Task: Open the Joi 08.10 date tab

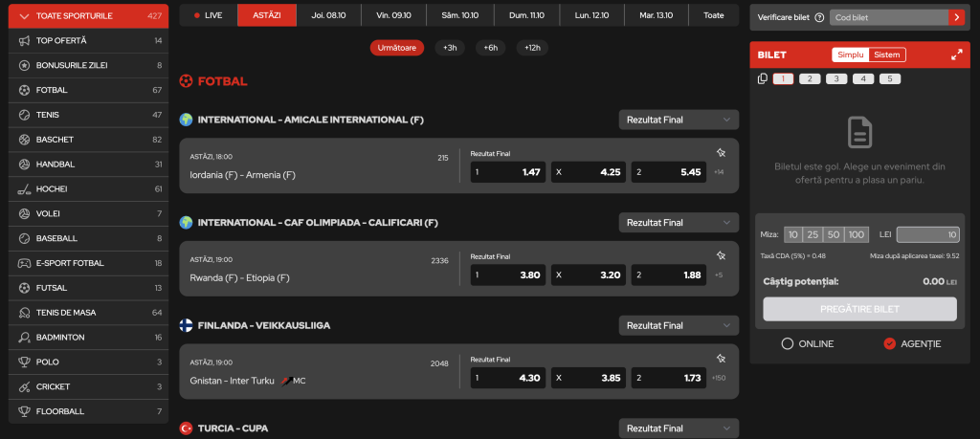Action: point(329,15)
